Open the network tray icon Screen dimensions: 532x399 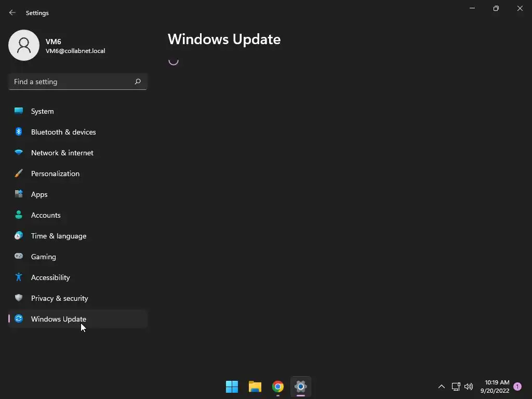click(456, 387)
